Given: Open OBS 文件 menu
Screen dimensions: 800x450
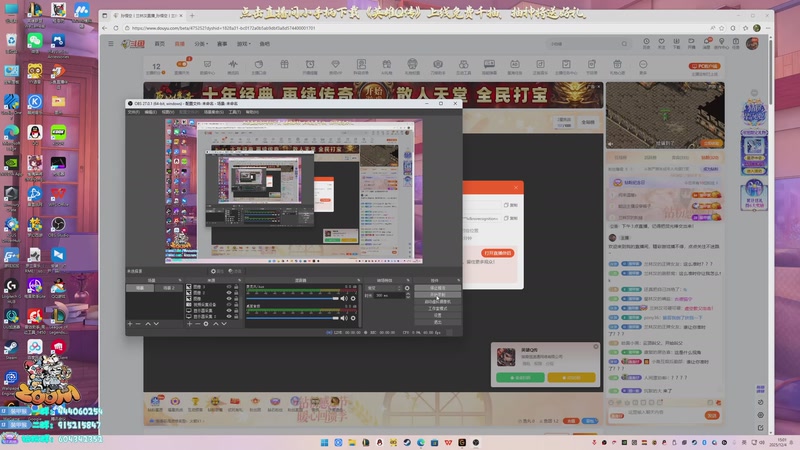Looking at the screenshot, I should pyautogui.click(x=133, y=112).
